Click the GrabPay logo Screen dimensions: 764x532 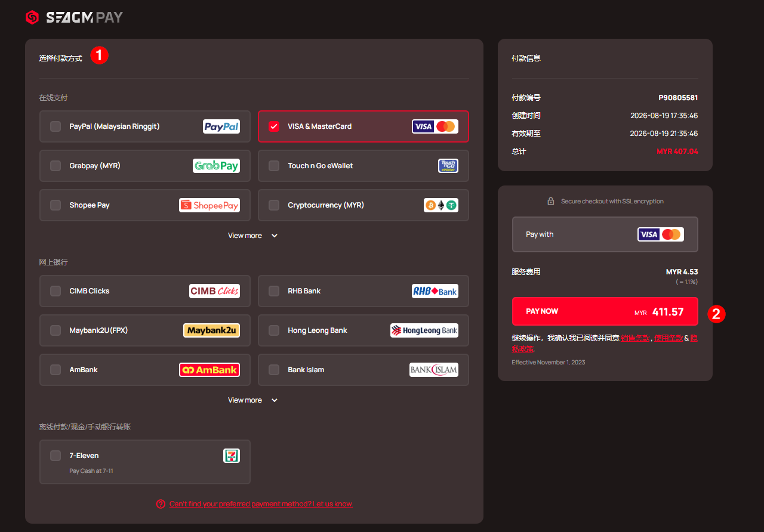tap(216, 166)
